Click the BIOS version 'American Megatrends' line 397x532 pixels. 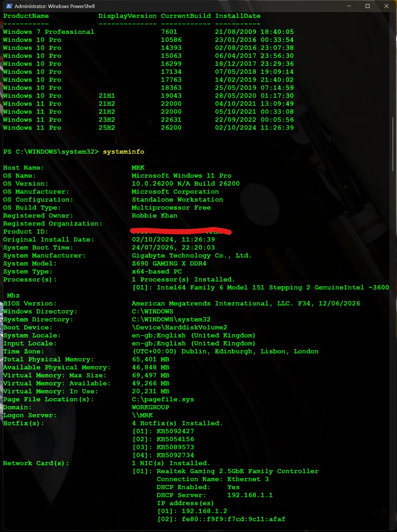pos(246,304)
